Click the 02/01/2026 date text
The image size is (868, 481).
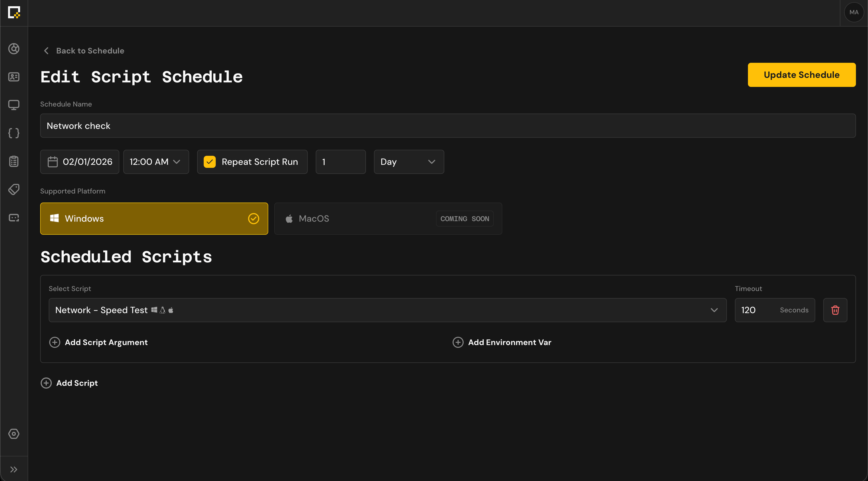point(88,162)
